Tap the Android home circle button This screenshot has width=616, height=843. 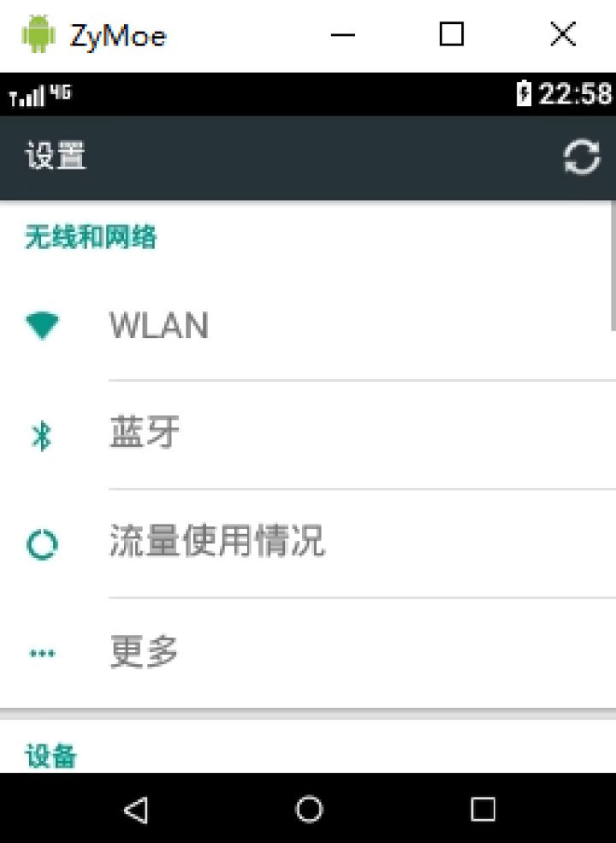(x=309, y=809)
